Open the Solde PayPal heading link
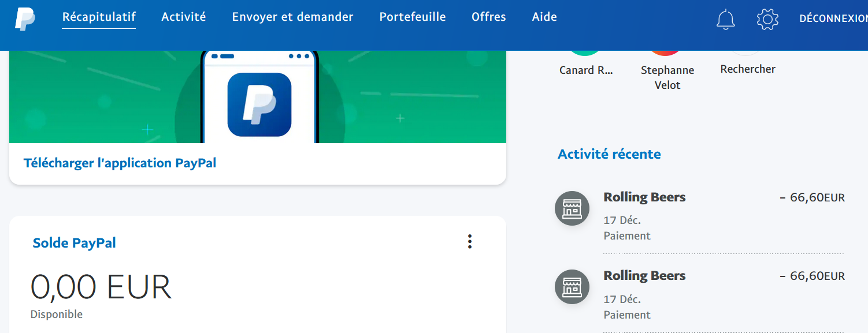The image size is (868, 333). pos(75,243)
